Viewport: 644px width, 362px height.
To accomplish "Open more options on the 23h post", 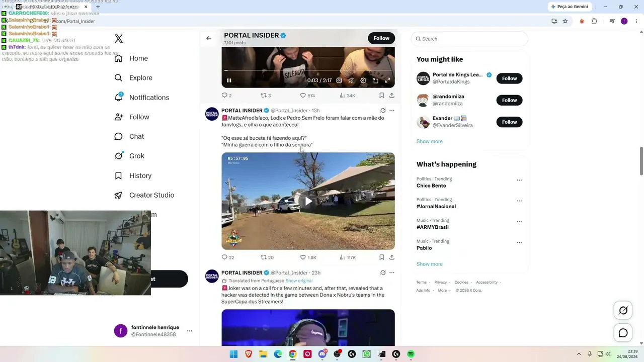I will click(x=392, y=273).
